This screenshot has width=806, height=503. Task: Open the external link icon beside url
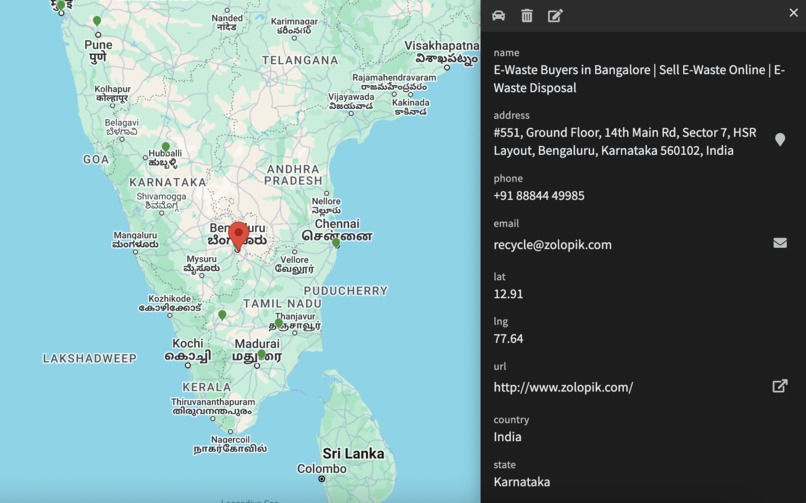pos(780,386)
